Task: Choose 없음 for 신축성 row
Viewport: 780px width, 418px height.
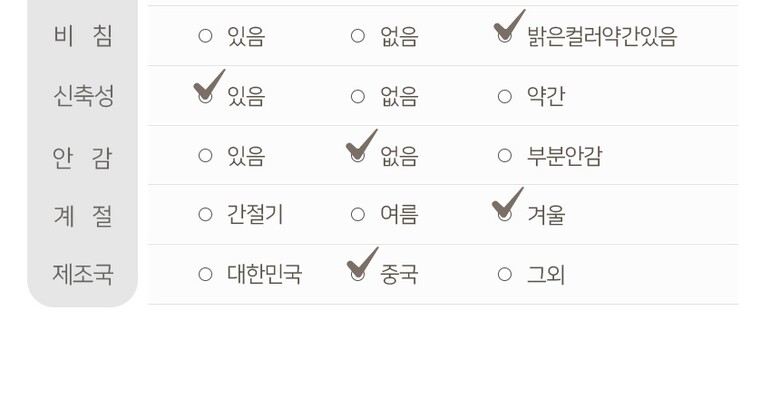Action: pos(358,96)
